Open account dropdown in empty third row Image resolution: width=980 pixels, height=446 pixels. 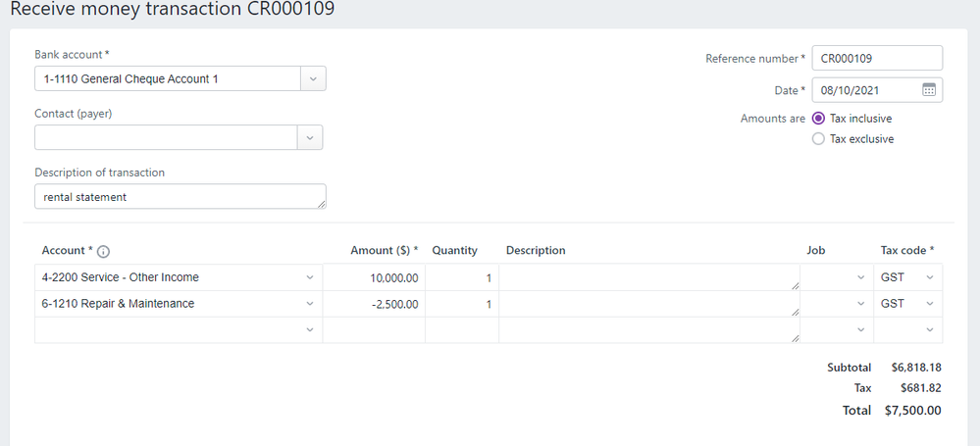(x=310, y=330)
